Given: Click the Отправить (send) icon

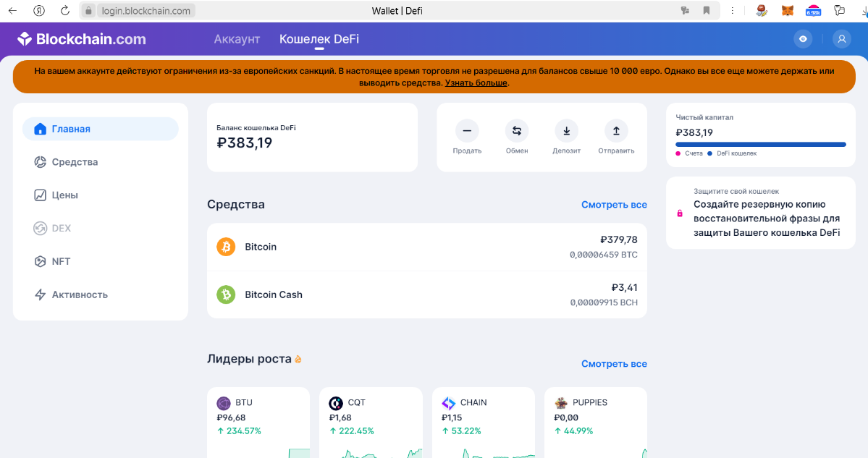Looking at the screenshot, I should point(615,132).
